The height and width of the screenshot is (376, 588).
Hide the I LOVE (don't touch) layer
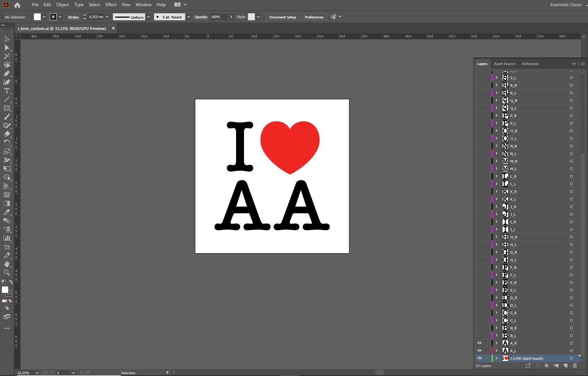[479, 358]
